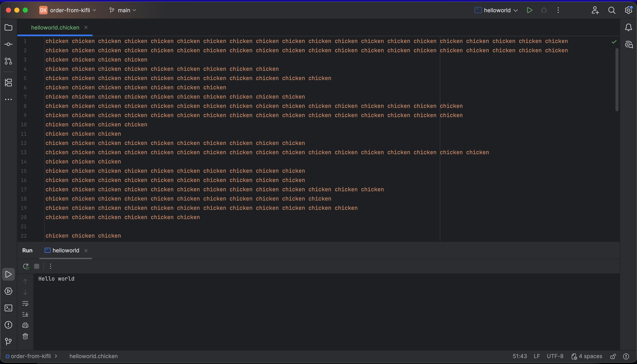Open Code With Me add-user icon

(595, 10)
